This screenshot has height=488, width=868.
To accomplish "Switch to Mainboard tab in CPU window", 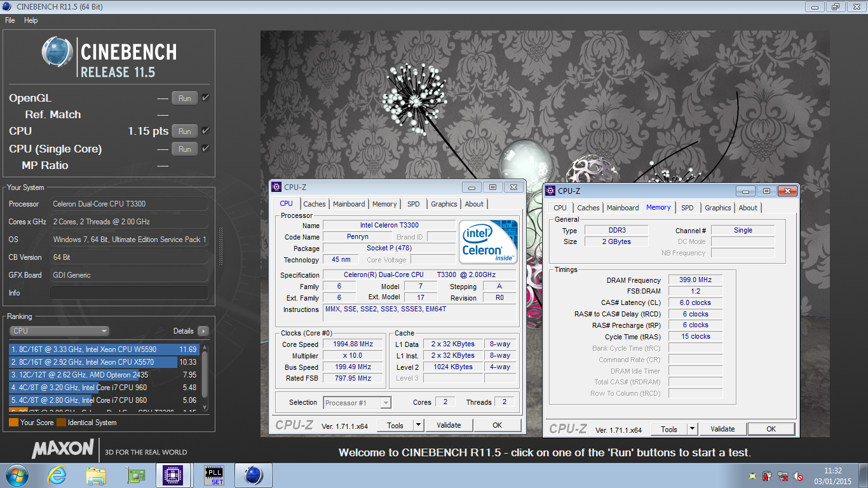I will (349, 204).
